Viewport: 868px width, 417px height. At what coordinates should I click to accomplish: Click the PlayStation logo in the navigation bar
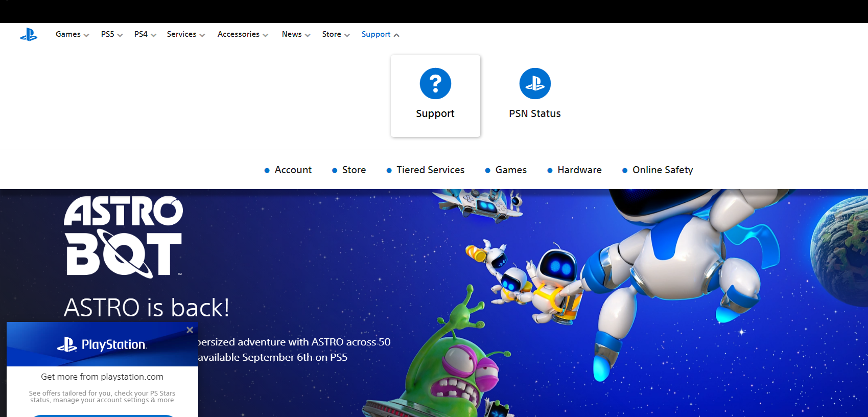tap(29, 35)
